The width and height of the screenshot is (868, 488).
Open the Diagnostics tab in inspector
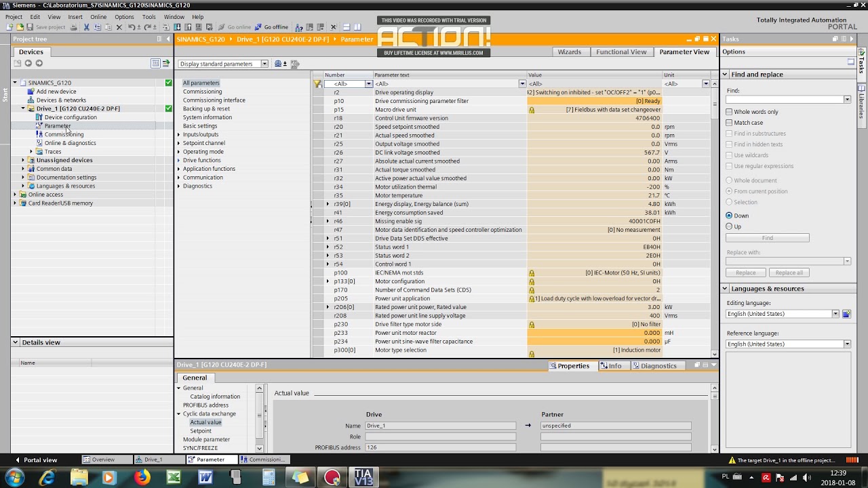[x=654, y=366]
